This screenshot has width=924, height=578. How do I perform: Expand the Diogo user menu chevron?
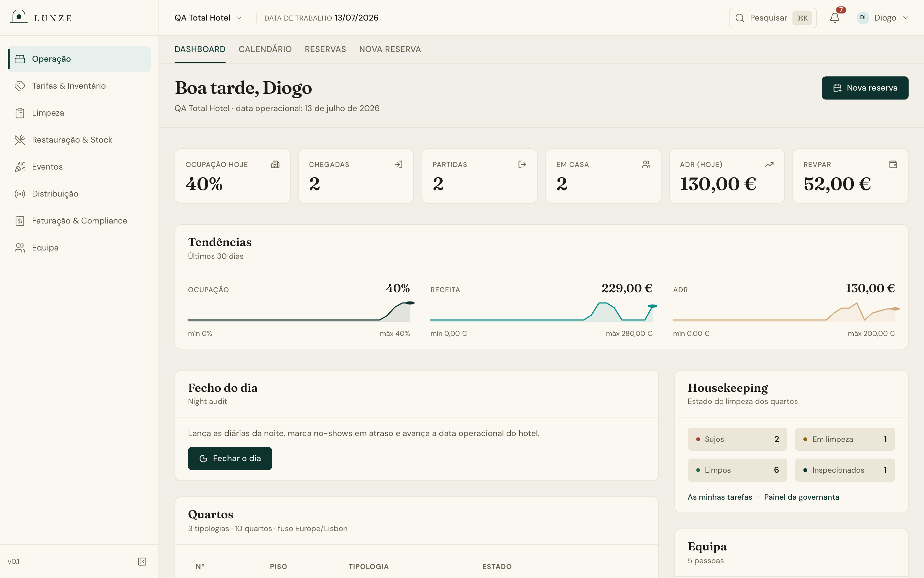906,18
